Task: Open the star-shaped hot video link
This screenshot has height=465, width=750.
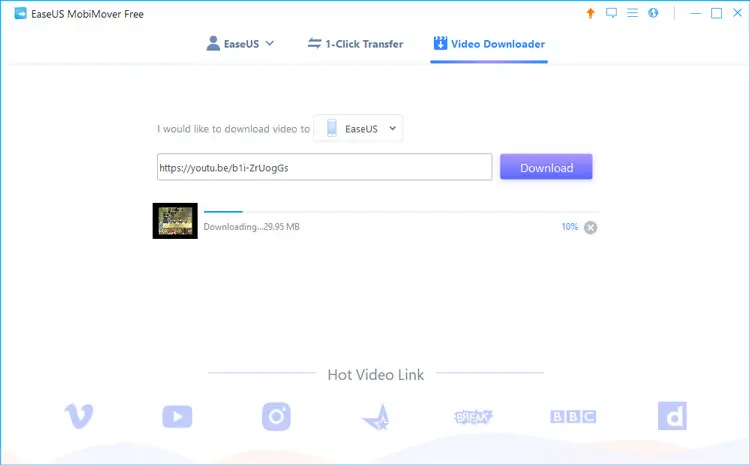Action: 376,418
